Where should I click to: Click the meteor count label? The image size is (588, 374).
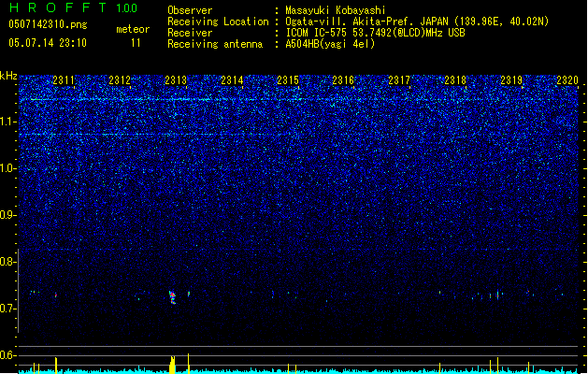pyautogui.click(x=133, y=29)
